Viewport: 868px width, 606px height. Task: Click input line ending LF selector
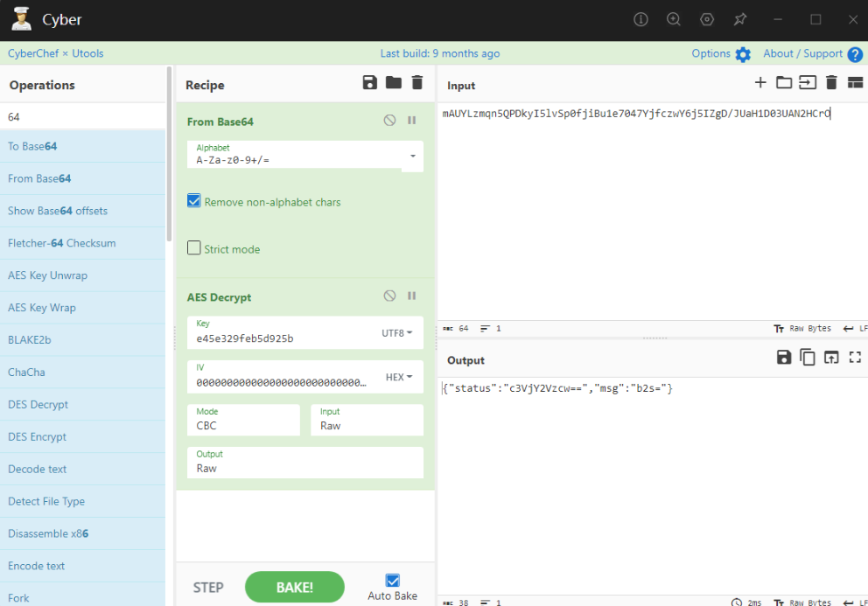point(855,329)
